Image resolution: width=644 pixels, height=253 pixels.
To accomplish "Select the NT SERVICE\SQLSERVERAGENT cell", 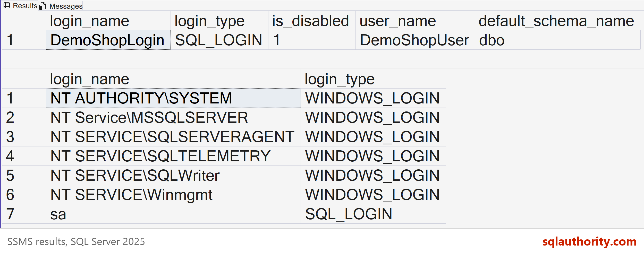I will 173,137.
